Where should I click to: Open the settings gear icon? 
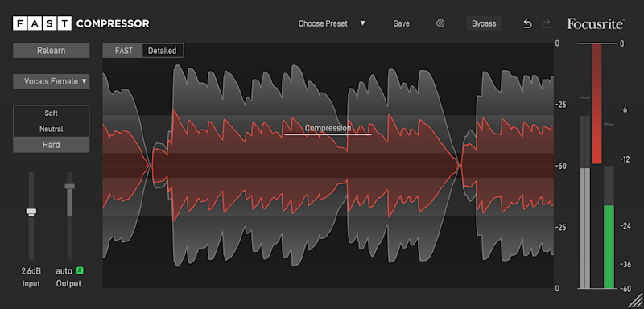[440, 23]
